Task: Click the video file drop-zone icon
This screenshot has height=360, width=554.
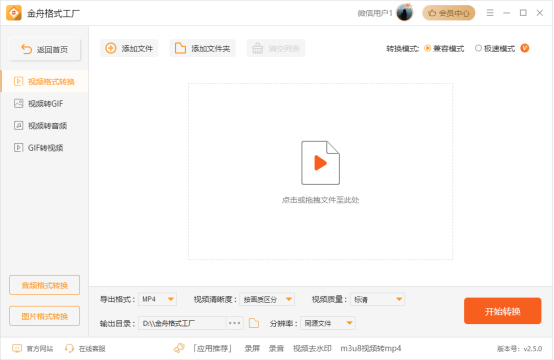Action: pos(320,163)
